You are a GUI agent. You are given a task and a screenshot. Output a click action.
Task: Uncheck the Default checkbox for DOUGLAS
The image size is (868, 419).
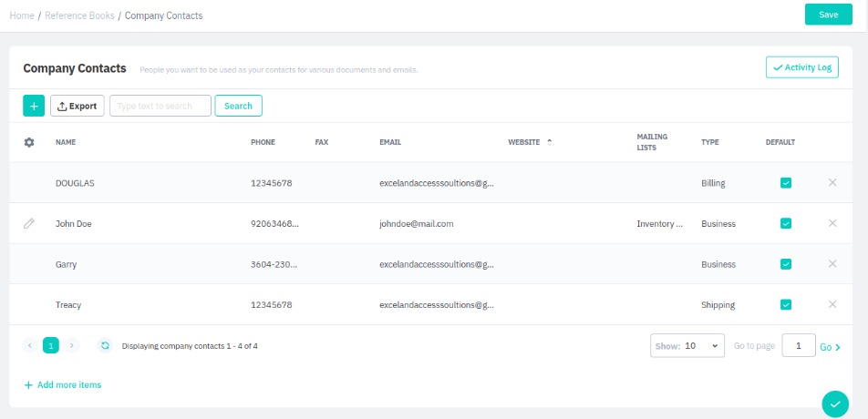coord(785,183)
